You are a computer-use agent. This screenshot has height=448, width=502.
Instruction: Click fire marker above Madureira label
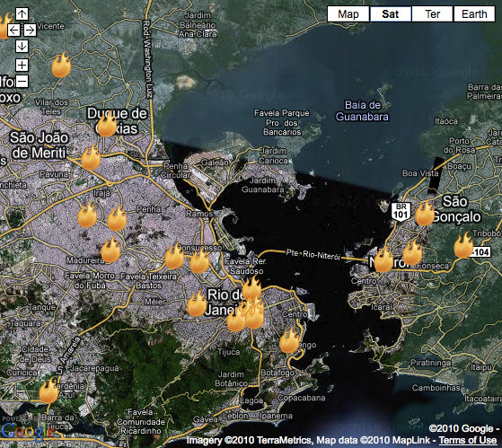click(110, 250)
